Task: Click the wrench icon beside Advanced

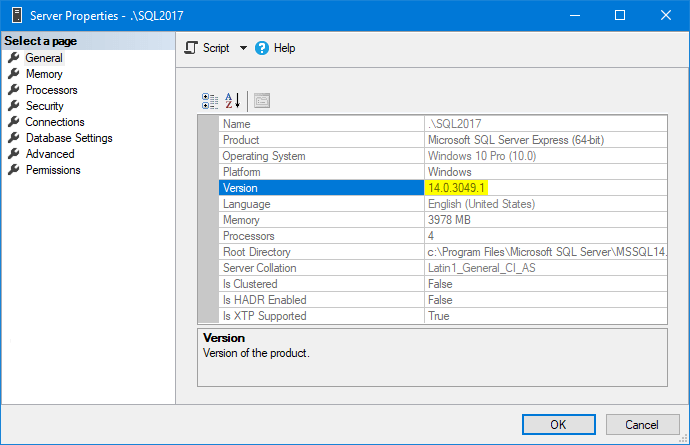Action: click(x=14, y=154)
